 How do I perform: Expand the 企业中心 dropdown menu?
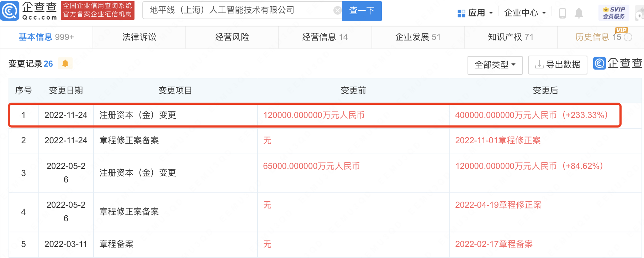click(x=525, y=13)
